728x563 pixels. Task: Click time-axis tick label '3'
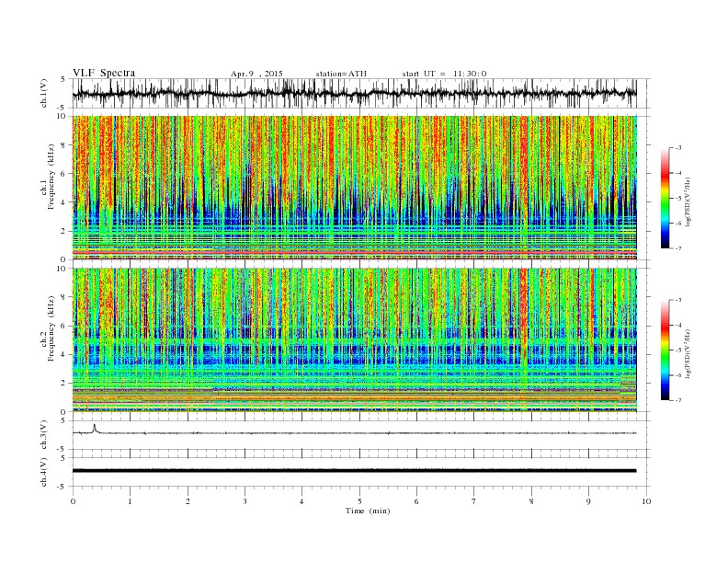click(245, 501)
